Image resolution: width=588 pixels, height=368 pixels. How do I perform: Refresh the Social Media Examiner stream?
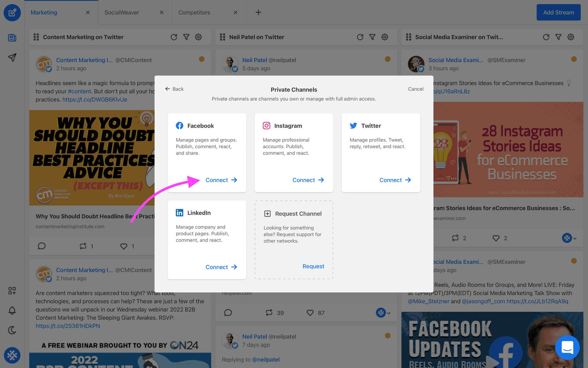tap(546, 37)
